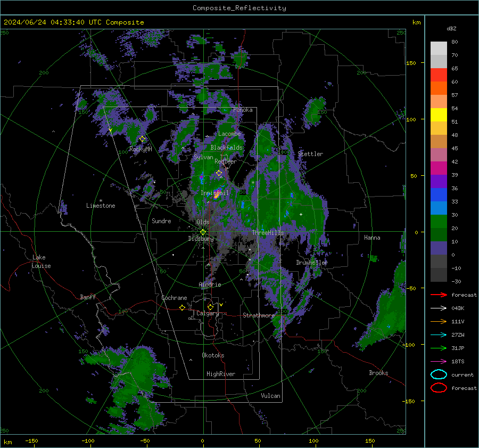Click the Ponoka city label
The height and width of the screenshot is (448, 479).
(x=243, y=110)
